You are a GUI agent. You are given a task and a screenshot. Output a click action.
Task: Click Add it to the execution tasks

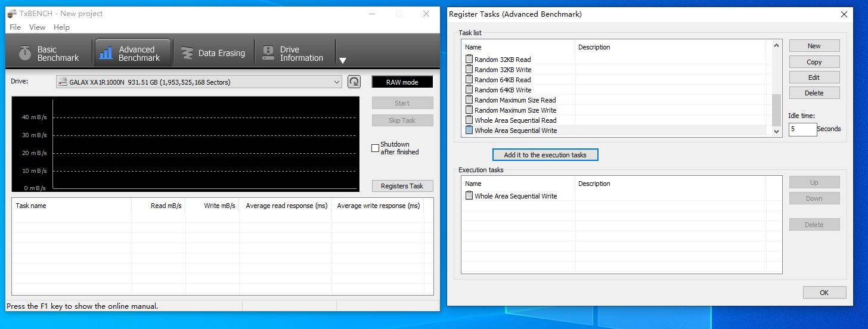[x=545, y=155]
